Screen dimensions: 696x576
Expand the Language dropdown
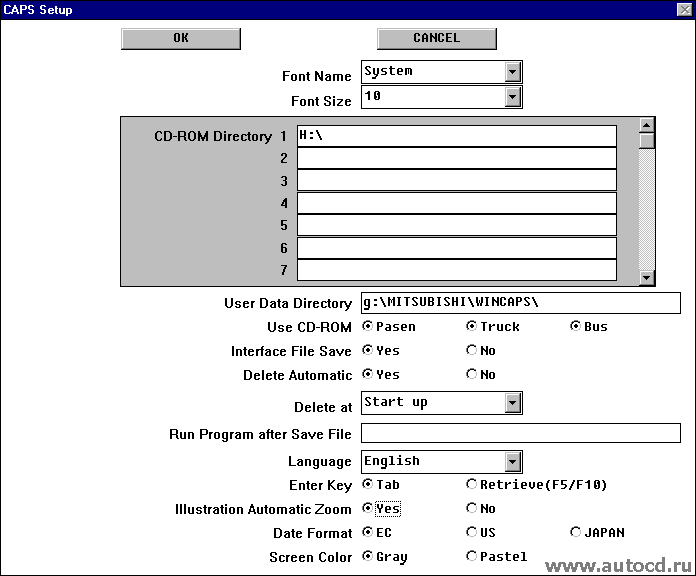pos(512,462)
